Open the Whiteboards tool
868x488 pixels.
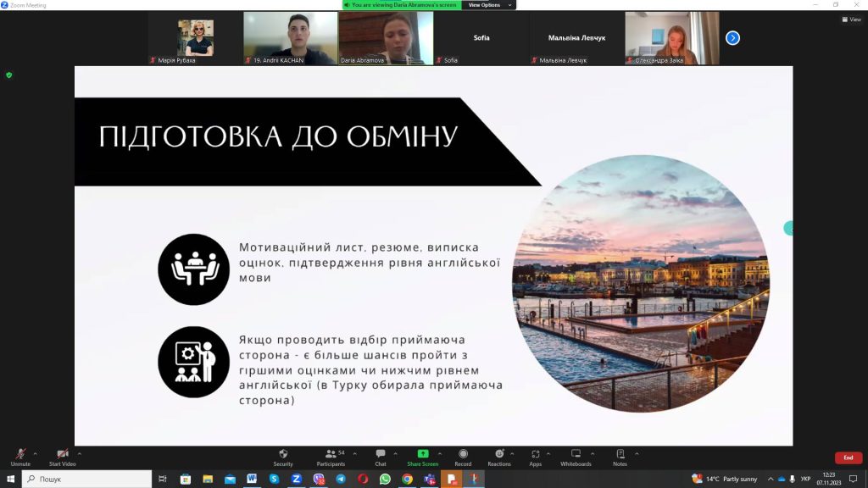point(576,454)
